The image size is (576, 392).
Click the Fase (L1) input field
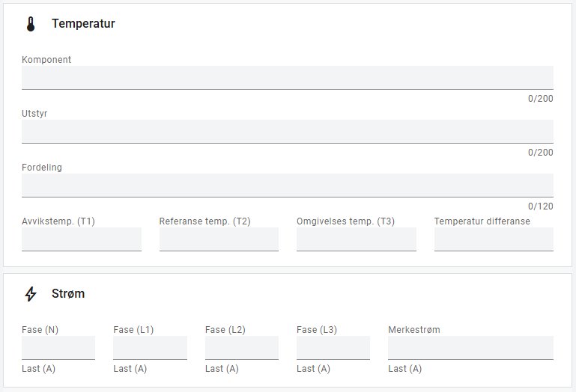pyautogui.click(x=151, y=348)
